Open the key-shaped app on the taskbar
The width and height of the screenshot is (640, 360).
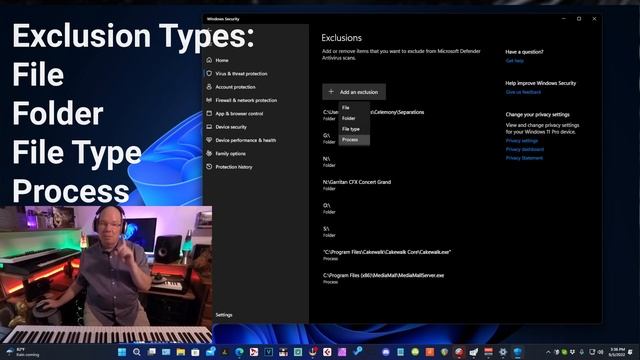(x=358, y=351)
